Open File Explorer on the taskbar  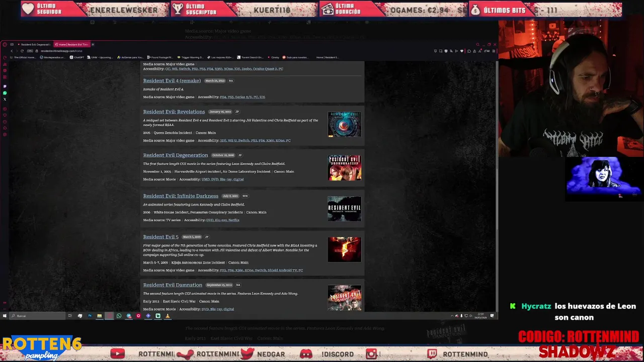click(100, 316)
